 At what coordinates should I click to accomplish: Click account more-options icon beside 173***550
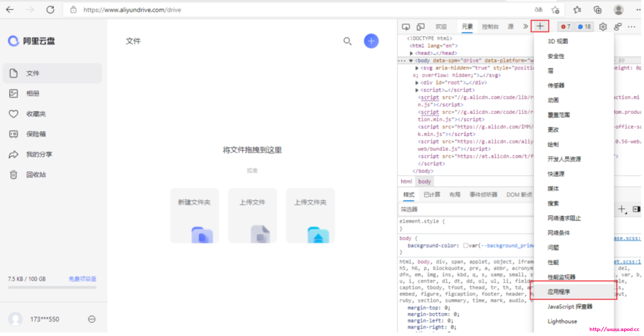click(92, 319)
